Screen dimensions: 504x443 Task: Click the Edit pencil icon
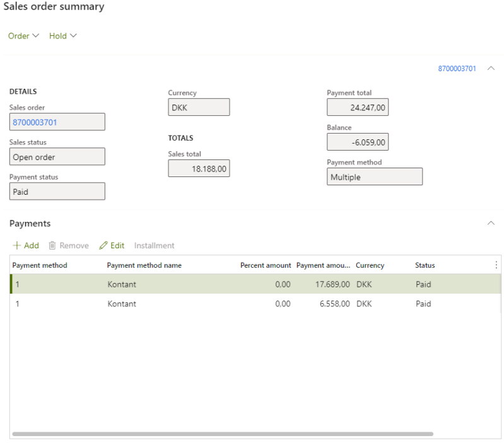click(103, 245)
